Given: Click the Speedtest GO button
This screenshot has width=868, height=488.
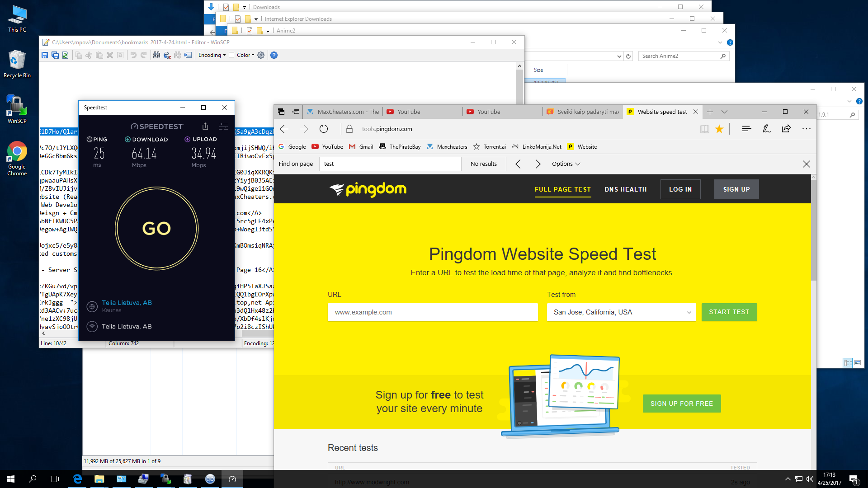Looking at the screenshot, I should [x=157, y=229].
